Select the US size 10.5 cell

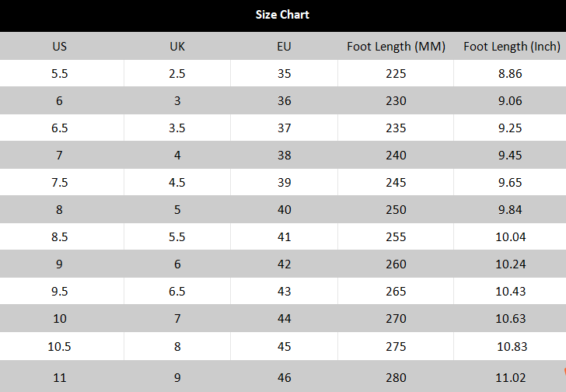coord(60,347)
